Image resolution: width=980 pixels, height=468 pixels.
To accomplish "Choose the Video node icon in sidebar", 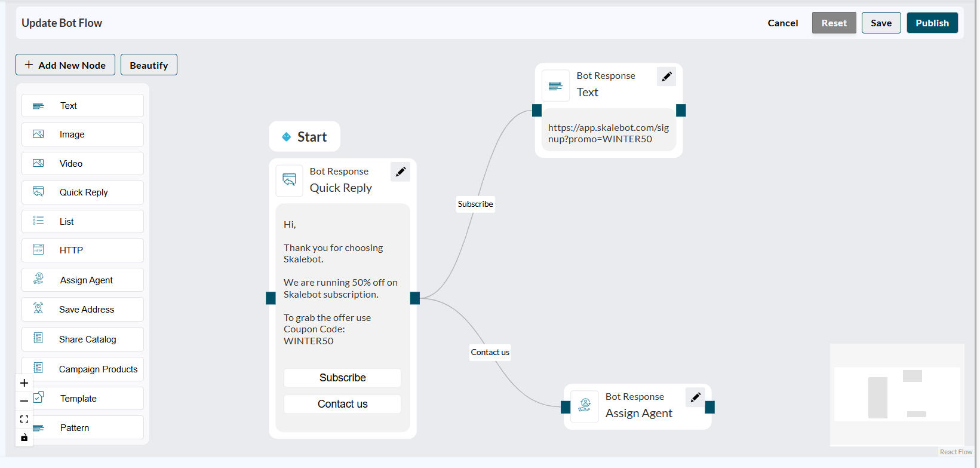I will [38, 163].
